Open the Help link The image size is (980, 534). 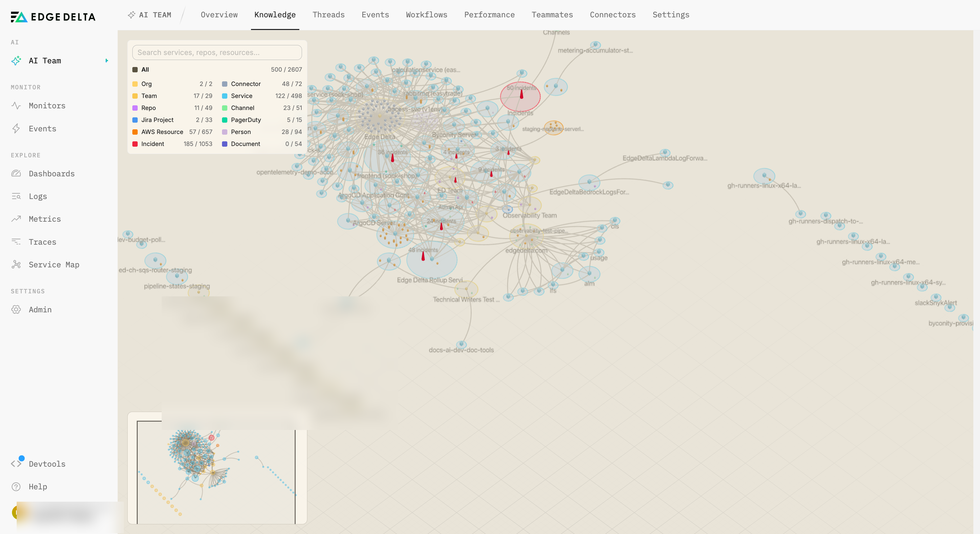pos(38,486)
